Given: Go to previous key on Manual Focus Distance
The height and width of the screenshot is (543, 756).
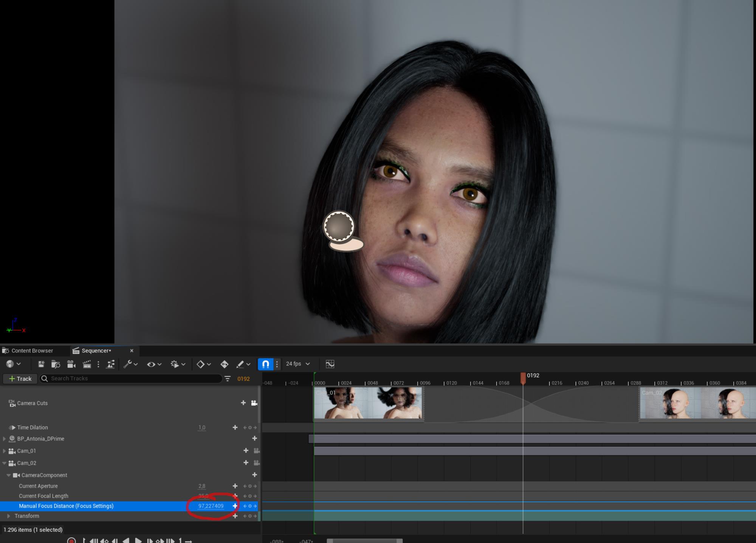Looking at the screenshot, I should 245,506.
